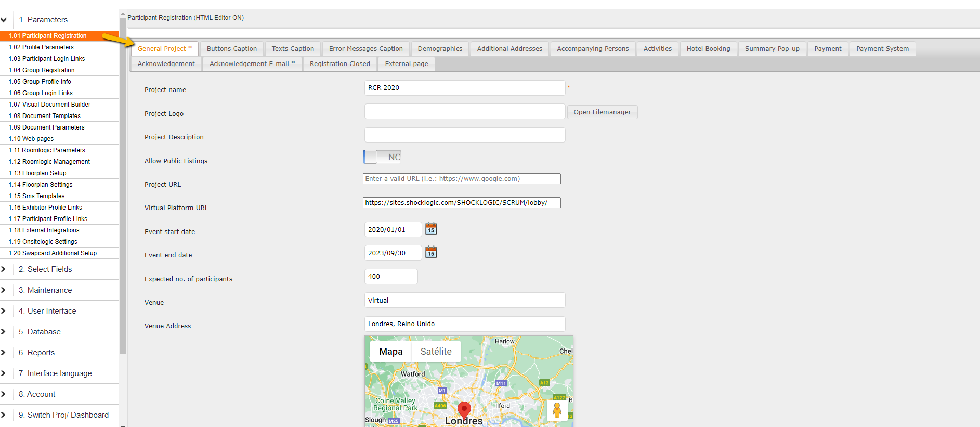
Task: Click the red location pin on the map
Action: [x=464, y=410]
